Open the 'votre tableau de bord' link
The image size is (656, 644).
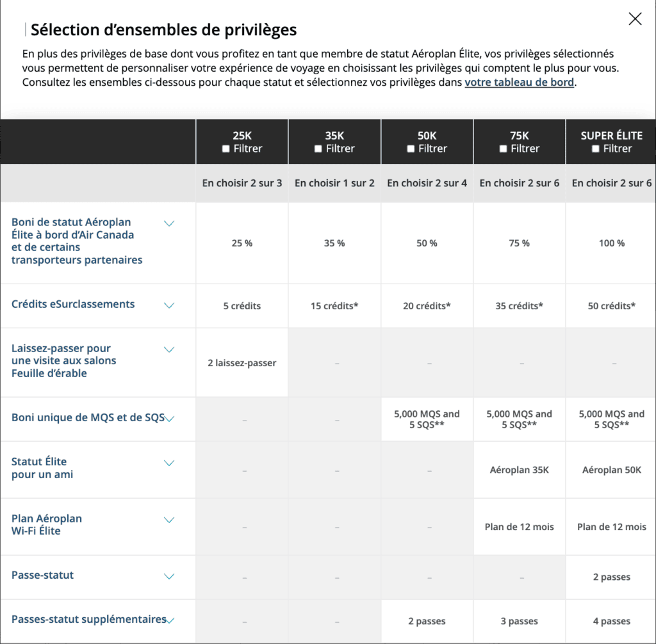[519, 83]
